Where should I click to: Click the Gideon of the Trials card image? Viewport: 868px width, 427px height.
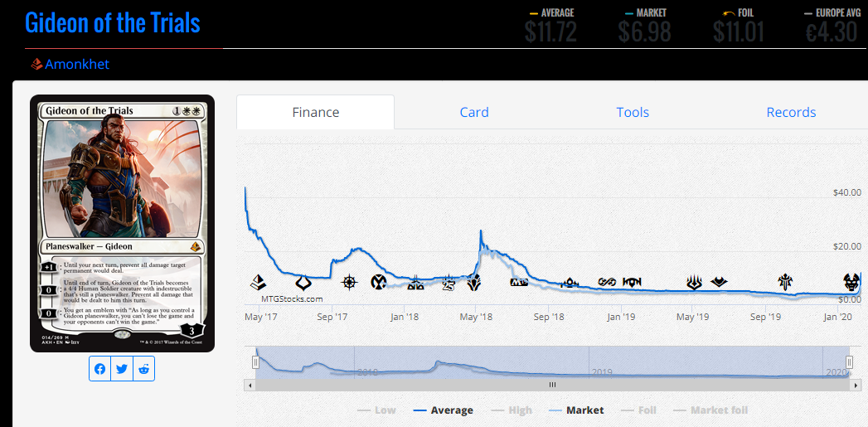(123, 223)
